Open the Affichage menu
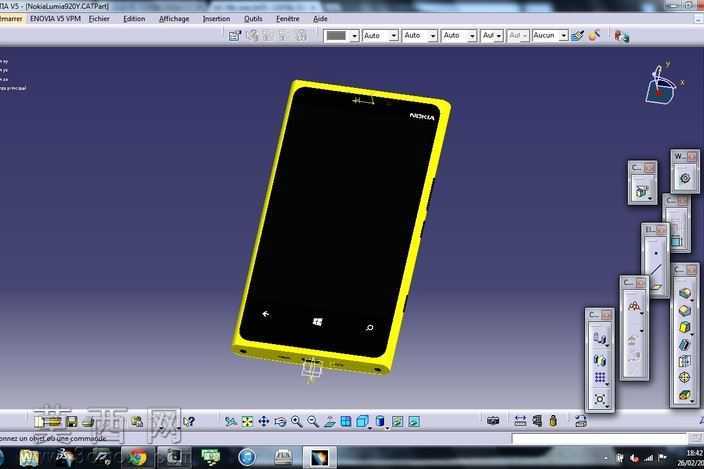 174,19
